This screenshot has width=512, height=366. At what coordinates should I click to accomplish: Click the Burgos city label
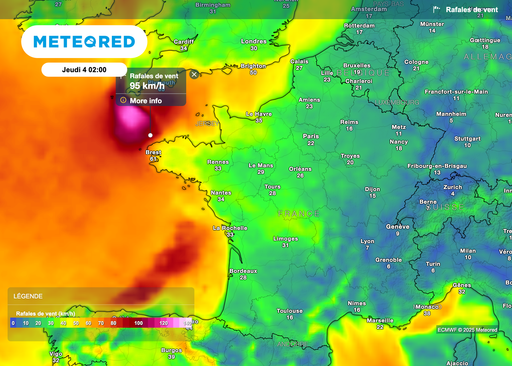click(171, 350)
